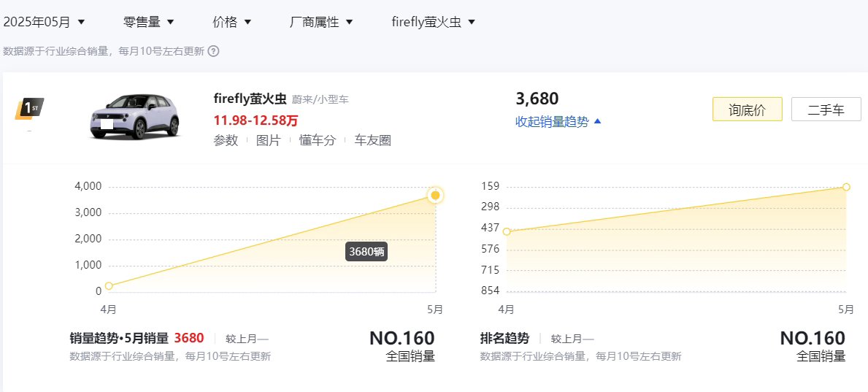Select the May point on ranking chart
868x392 pixels.
pyautogui.click(x=846, y=187)
